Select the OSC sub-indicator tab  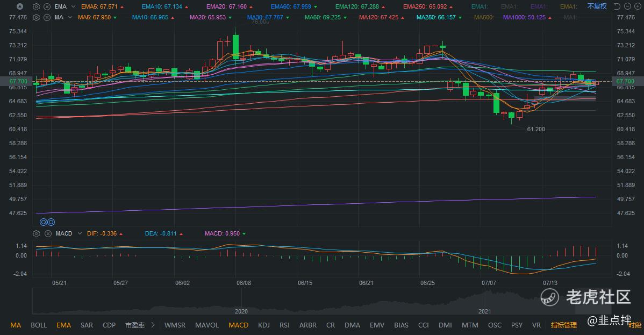click(x=495, y=325)
